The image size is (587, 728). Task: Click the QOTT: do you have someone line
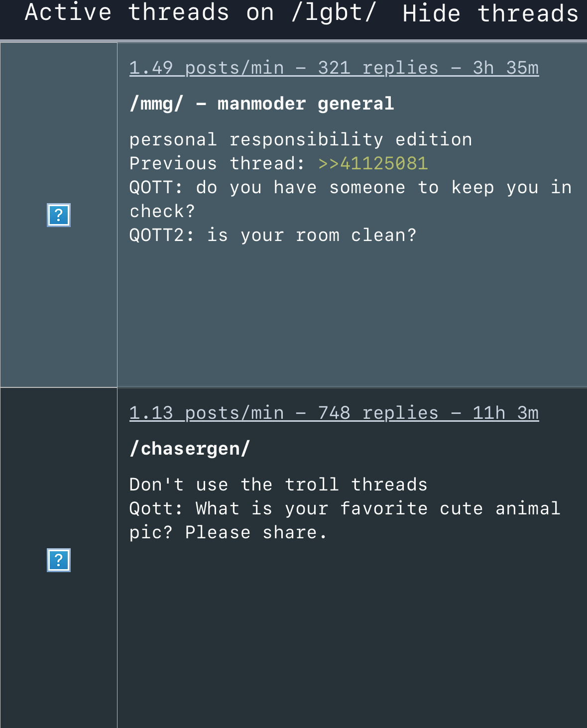351,199
